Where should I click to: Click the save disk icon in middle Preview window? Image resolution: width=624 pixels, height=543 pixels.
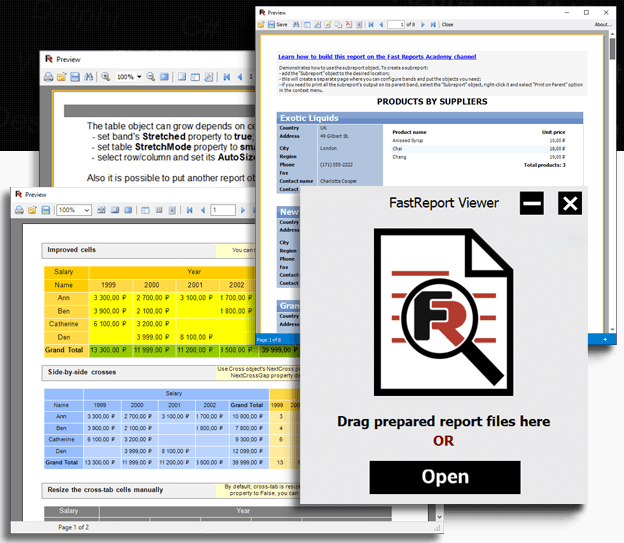(75, 77)
